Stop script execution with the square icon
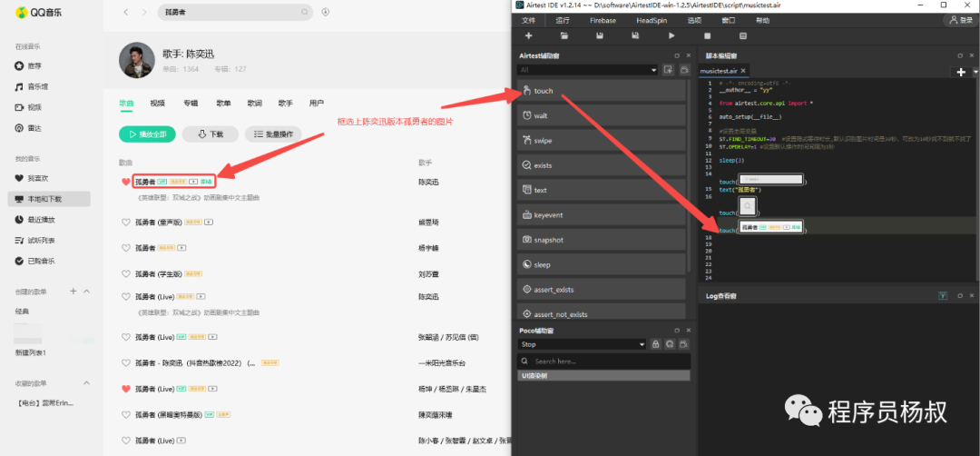 [708, 35]
